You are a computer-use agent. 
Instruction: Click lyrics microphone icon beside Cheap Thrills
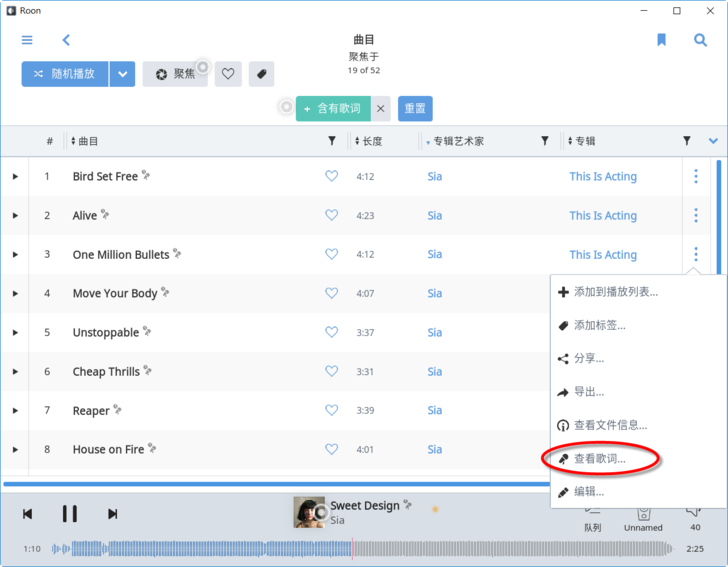click(x=148, y=370)
